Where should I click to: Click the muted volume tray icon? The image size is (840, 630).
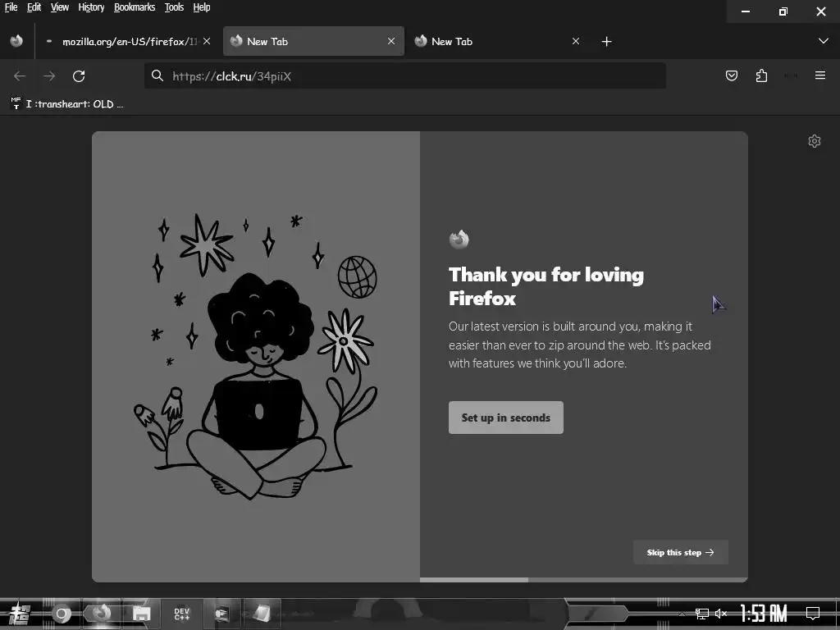click(x=721, y=614)
